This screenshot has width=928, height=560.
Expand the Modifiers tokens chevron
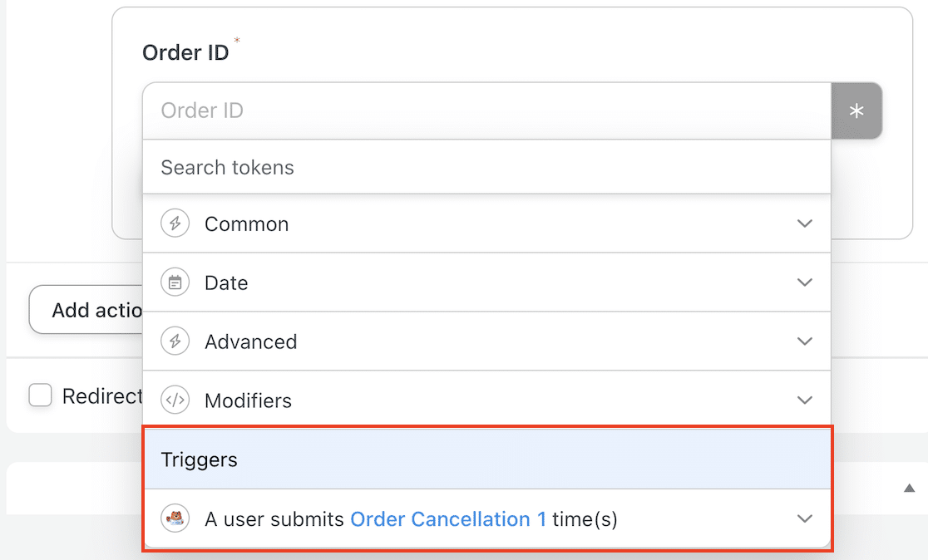point(804,400)
